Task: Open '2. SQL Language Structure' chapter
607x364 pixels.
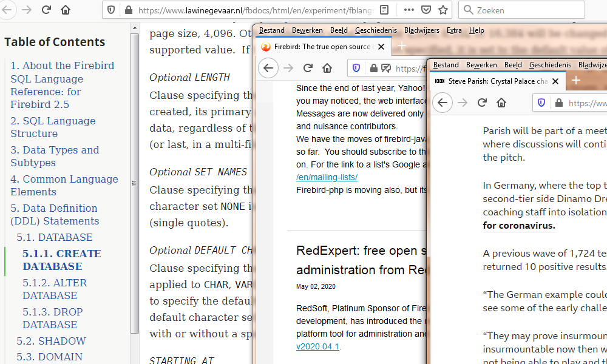Action: coord(53,127)
